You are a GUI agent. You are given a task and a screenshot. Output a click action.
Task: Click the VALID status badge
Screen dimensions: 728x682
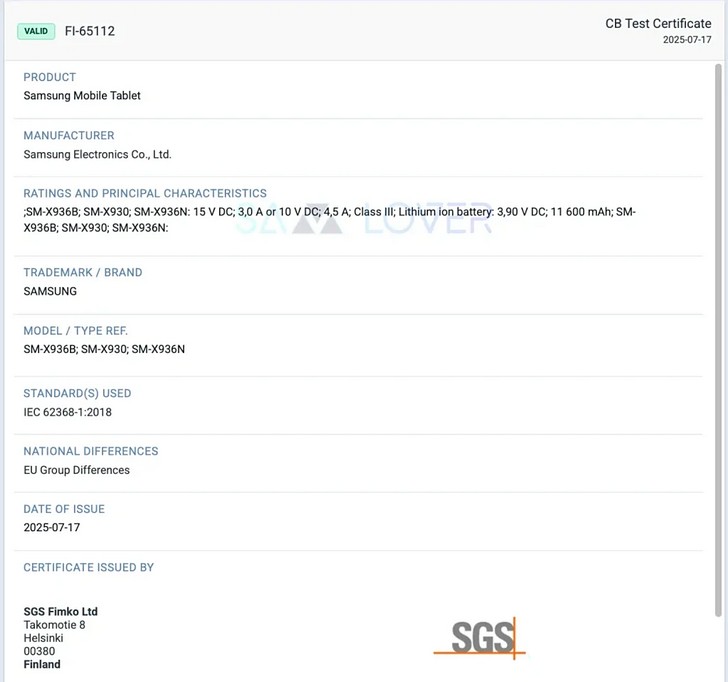[36, 31]
